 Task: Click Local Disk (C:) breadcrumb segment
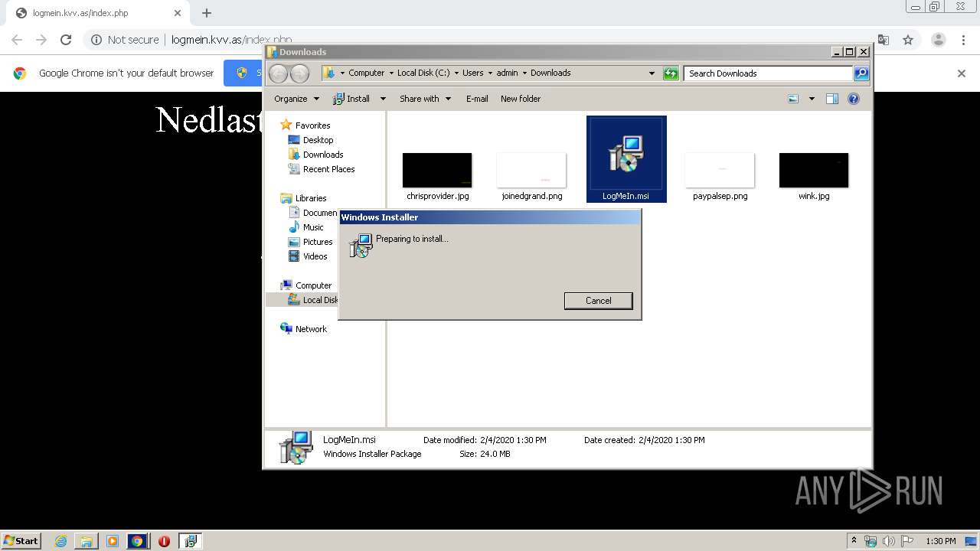point(423,73)
